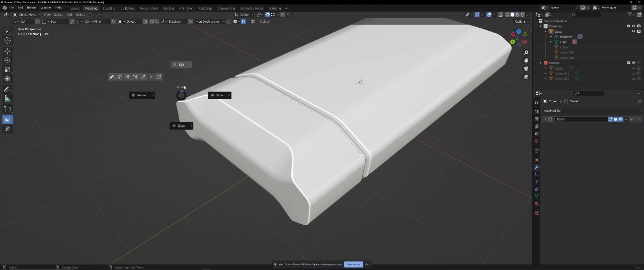Collapse the Cube object in outliner

point(546,31)
